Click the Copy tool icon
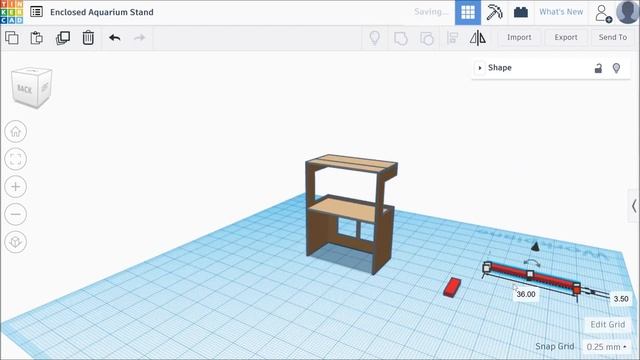640x360 pixels. tap(12, 38)
